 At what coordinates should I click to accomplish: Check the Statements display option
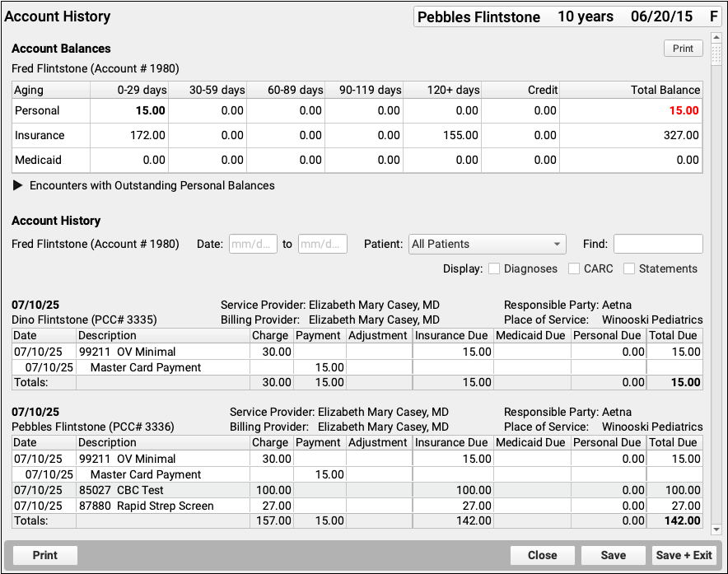click(x=628, y=269)
